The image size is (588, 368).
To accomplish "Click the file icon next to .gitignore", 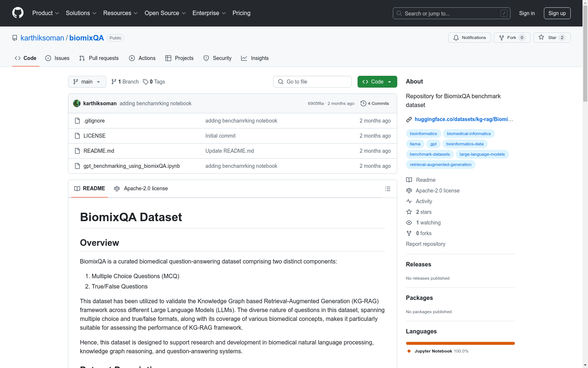I will click(x=77, y=121).
